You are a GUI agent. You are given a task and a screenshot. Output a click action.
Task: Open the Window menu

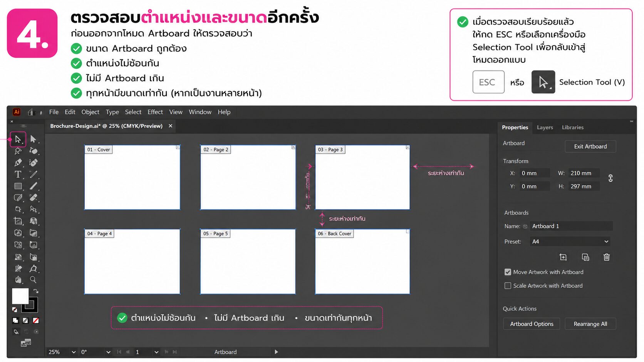click(200, 112)
